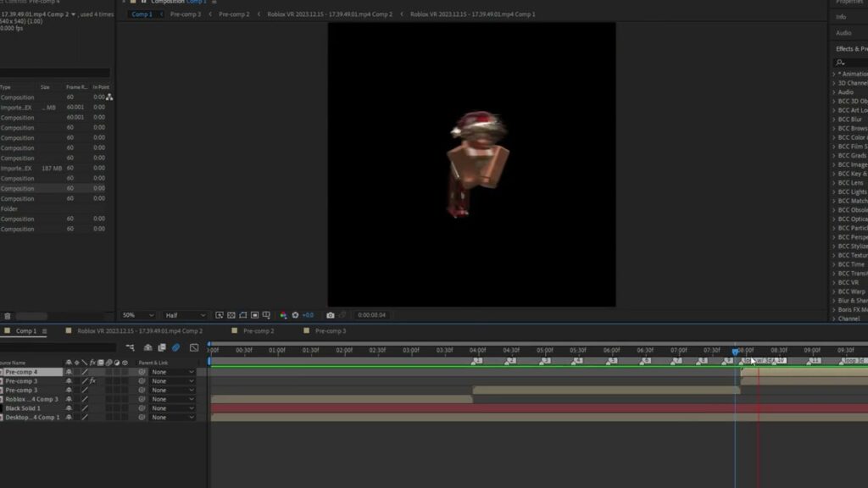Click the timeline marker at 04:00f
Image resolution: width=868 pixels, height=488 pixels.
tap(477, 361)
